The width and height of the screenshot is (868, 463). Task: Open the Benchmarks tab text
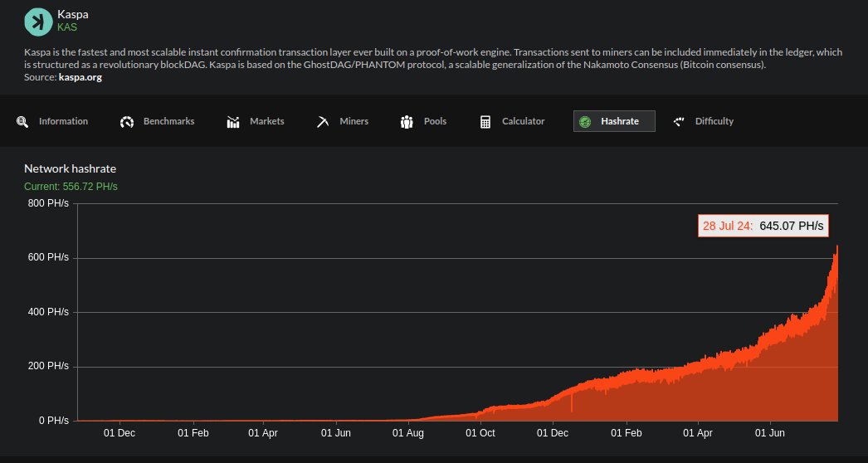point(168,121)
